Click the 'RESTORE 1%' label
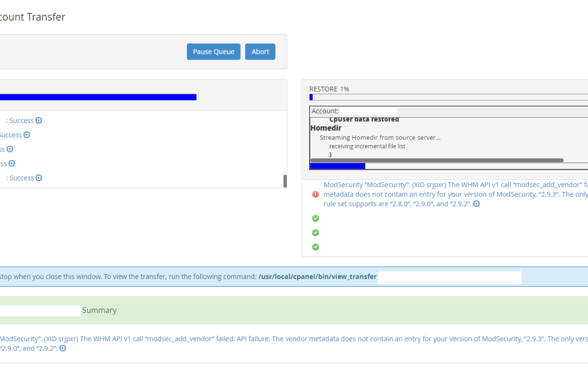This screenshot has height=368, width=588. coord(329,89)
